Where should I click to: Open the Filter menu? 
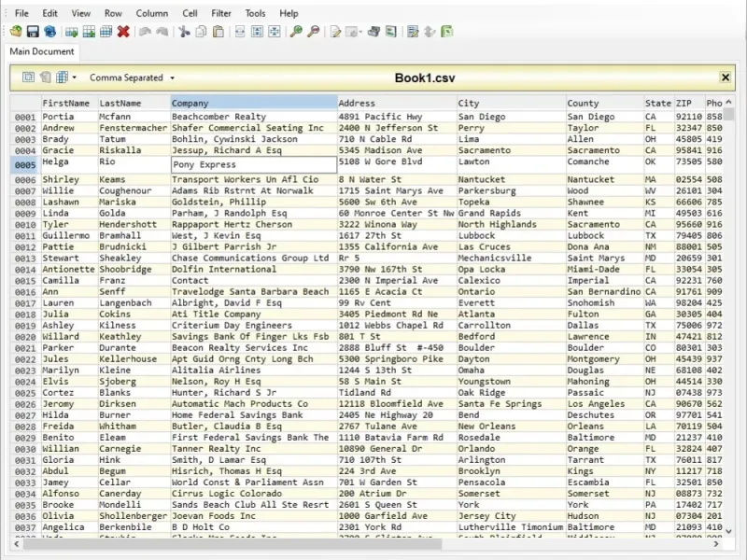(221, 13)
